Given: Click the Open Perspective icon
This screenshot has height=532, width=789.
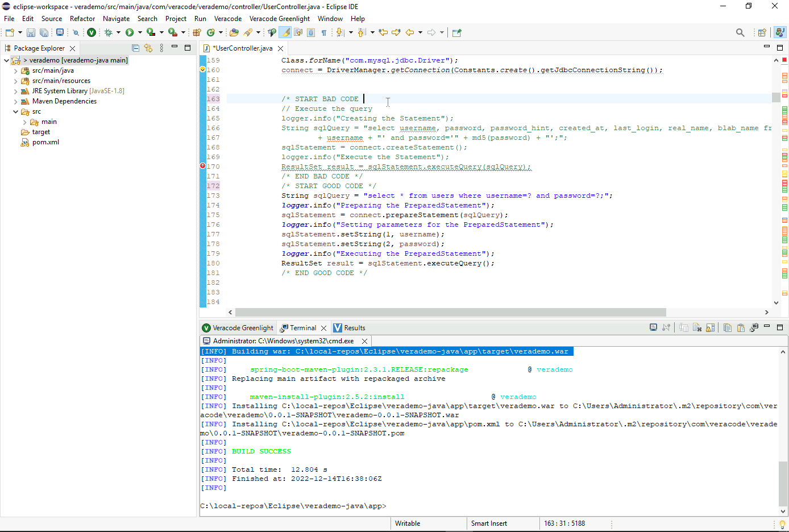Looking at the screenshot, I should click(762, 32).
